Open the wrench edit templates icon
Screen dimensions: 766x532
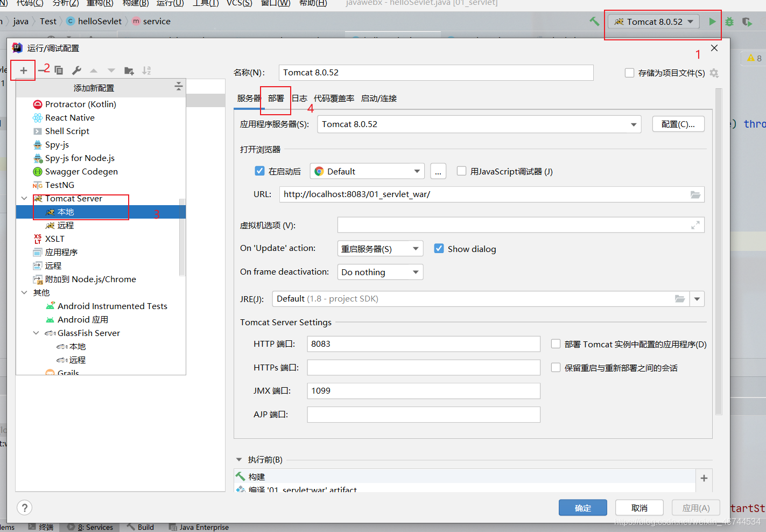point(76,71)
